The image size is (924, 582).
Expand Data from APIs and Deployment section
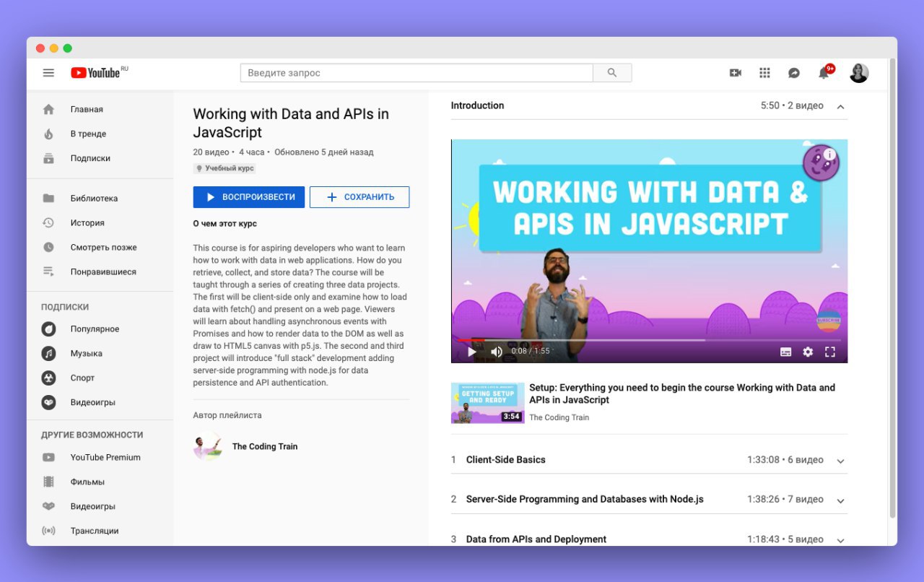[840, 540]
